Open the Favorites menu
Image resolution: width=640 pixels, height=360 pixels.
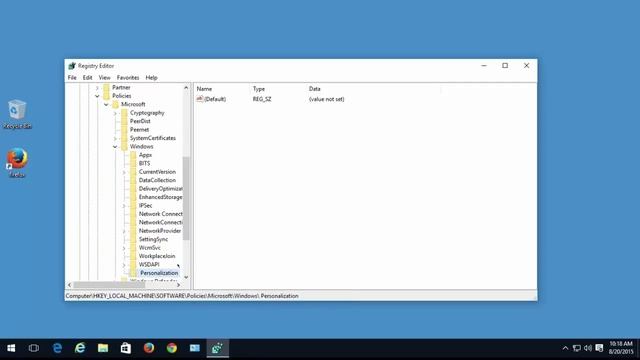[x=128, y=78]
